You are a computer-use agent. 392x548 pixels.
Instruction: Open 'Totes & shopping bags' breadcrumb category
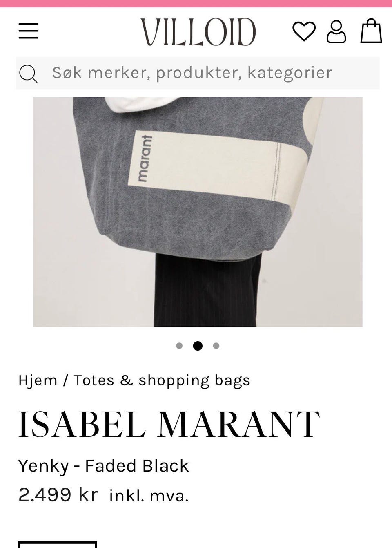(x=162, y=380)
